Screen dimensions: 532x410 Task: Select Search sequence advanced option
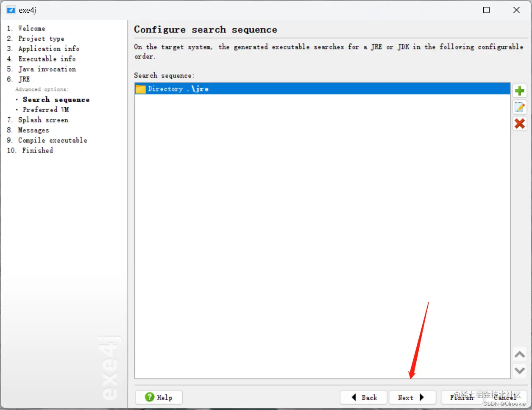pos(56,100)
